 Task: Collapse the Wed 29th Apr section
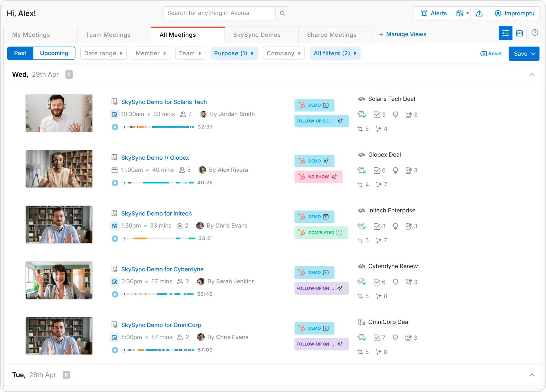[532, 75]
